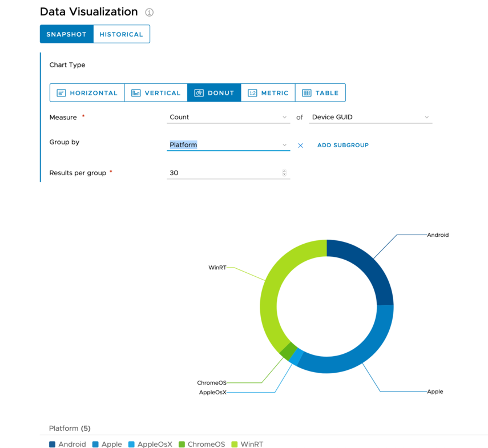Image resolution: width=488 pixels, height=448 pixels.
Task: Click the Add Subgroup link
Action: (x=342, y=146)
